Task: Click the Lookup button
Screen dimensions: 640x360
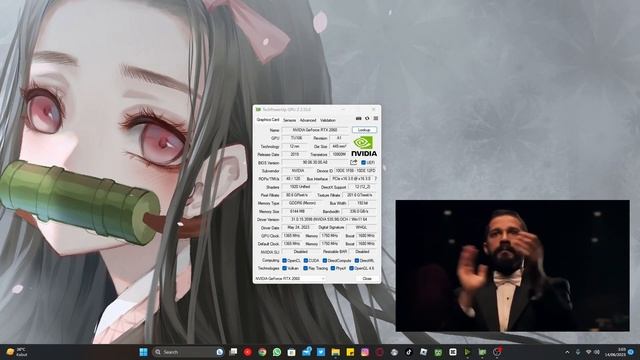Action: 364,130
